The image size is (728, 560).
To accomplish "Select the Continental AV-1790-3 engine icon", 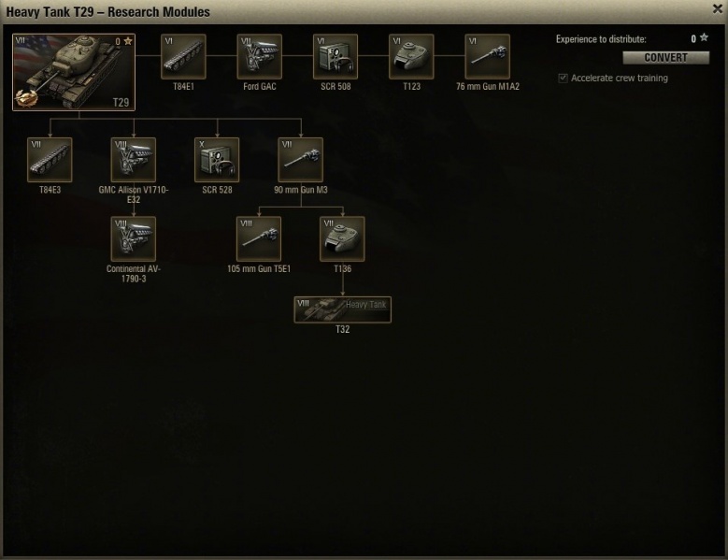I will tap(134, 238).
